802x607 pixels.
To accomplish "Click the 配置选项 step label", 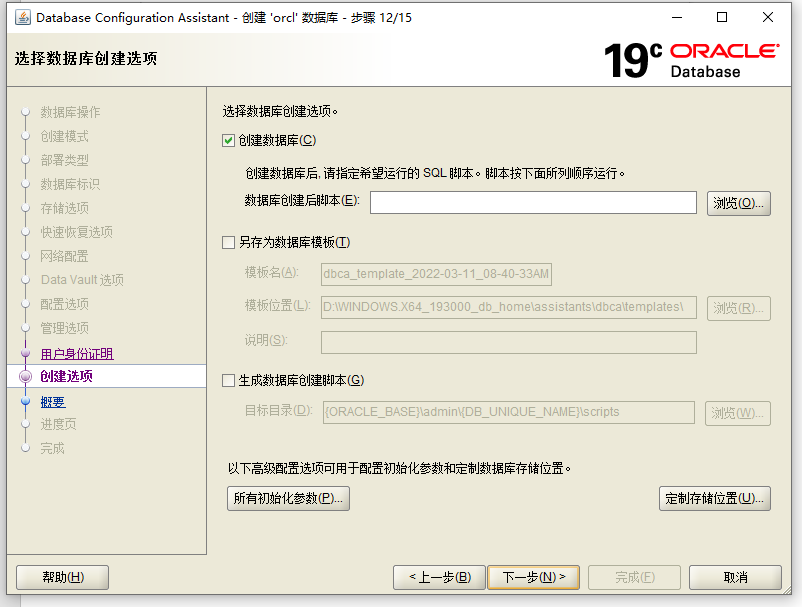I will tap(64, 304).
